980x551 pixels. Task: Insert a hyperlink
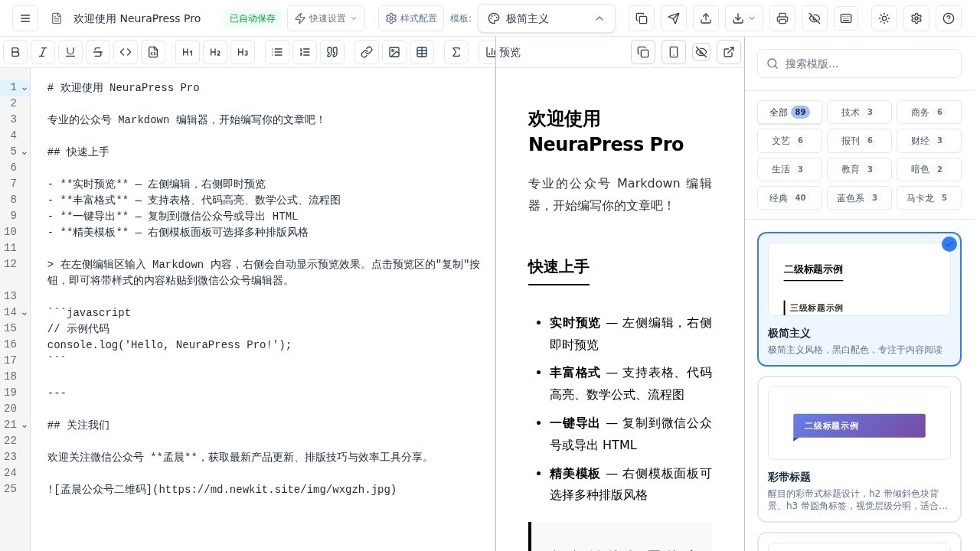[367, 52]
